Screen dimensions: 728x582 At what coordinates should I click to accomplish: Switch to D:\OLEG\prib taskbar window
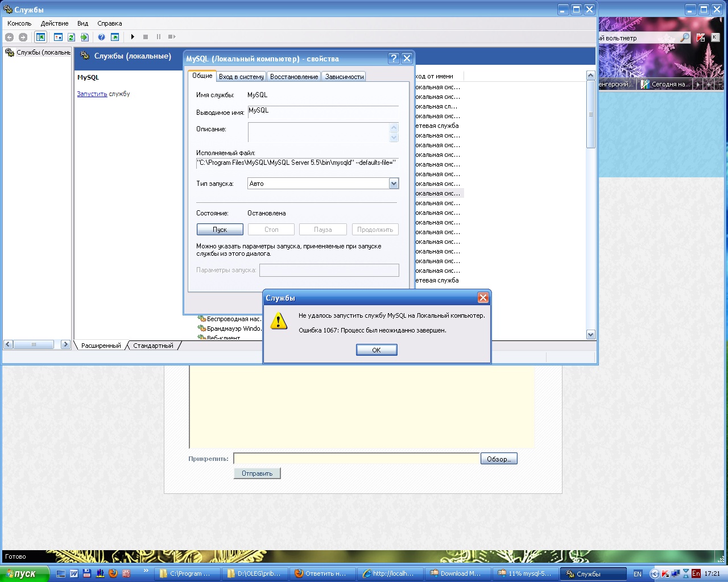tap(254, 573)
